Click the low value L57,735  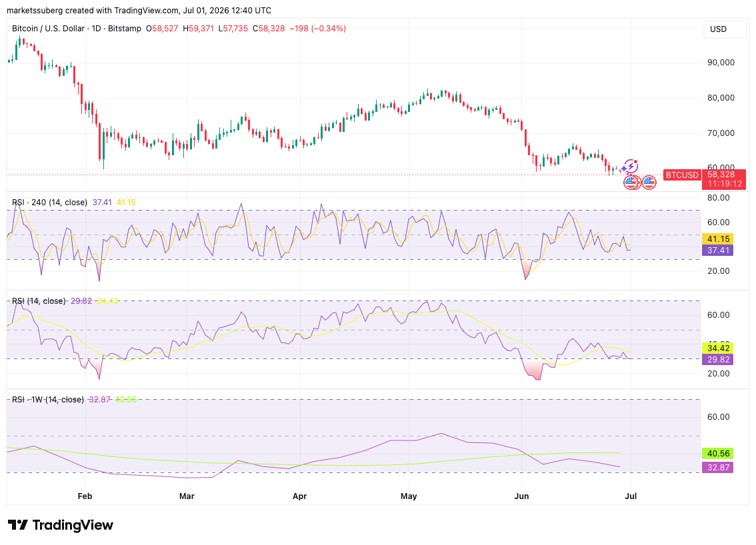(x=233, y=29)
